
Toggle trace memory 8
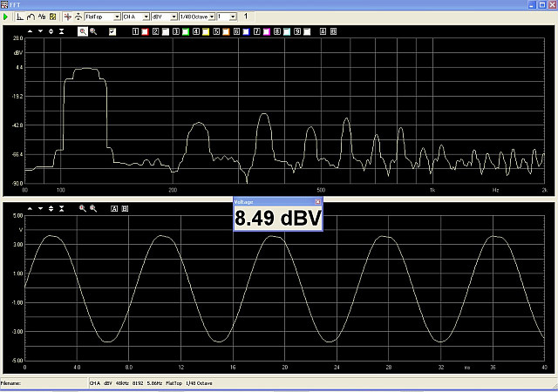point(277,31)
